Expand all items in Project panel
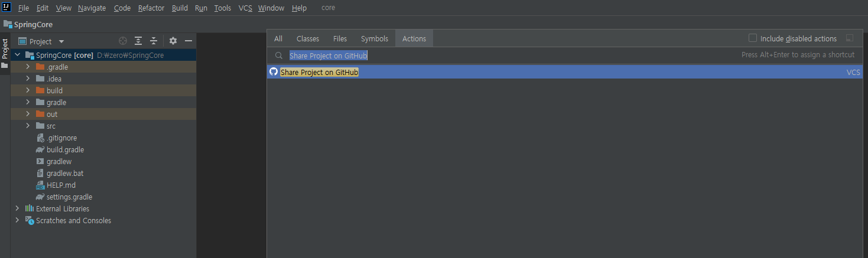The height and width of the screenshot is (258, 868). click(x=138, y=41)
